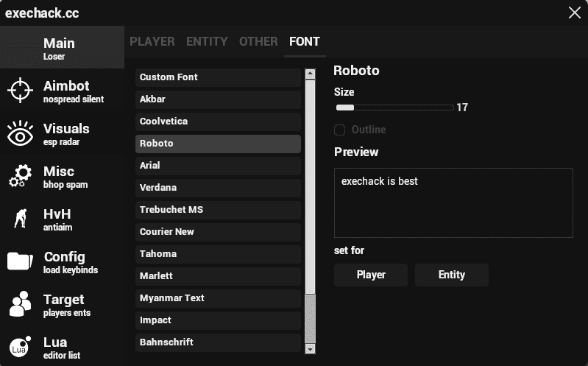Screen dimensions: 588x366
Task: Select Coolvetica from the font list
Action: coord(218,122)
